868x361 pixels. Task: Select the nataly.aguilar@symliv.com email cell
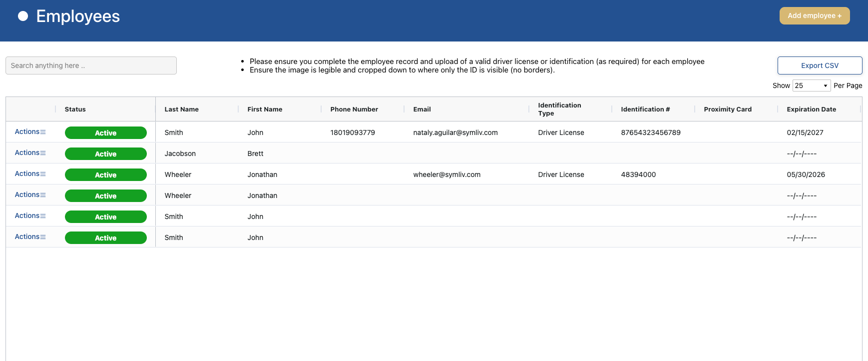(x=455, y=132)
